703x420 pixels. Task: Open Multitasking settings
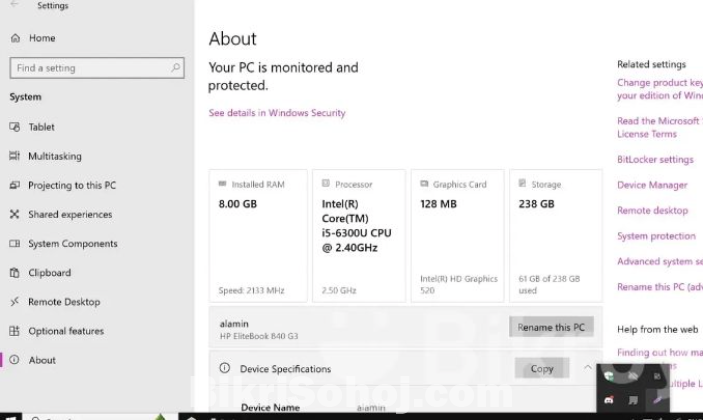coord(54,156)
